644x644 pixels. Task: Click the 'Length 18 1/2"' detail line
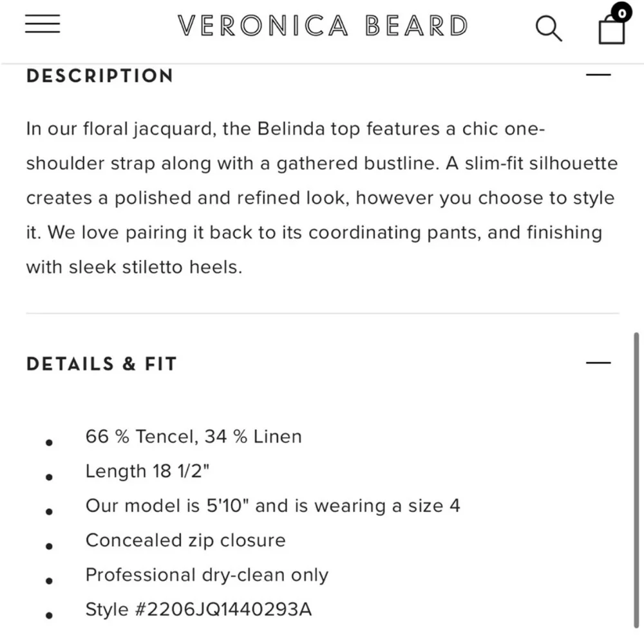147,471
